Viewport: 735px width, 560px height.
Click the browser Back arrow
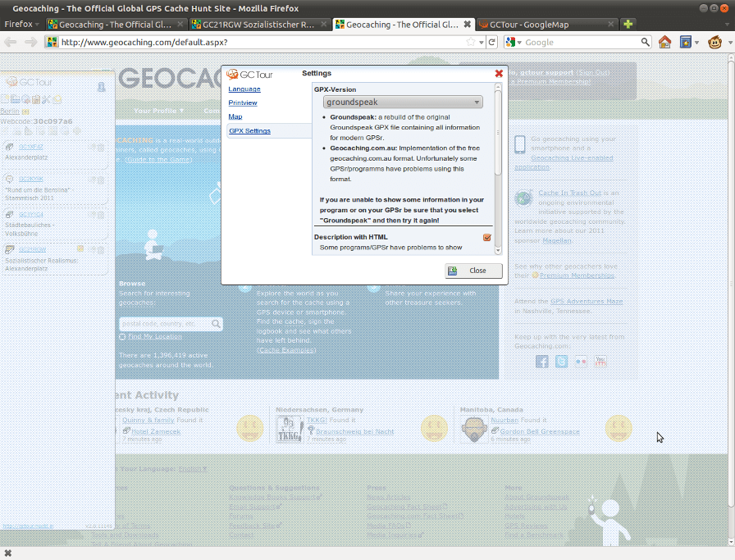pos(11,42)
